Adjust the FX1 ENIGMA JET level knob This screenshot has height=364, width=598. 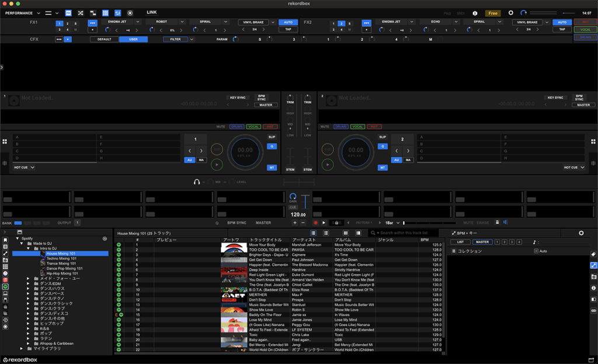(107, 30)
